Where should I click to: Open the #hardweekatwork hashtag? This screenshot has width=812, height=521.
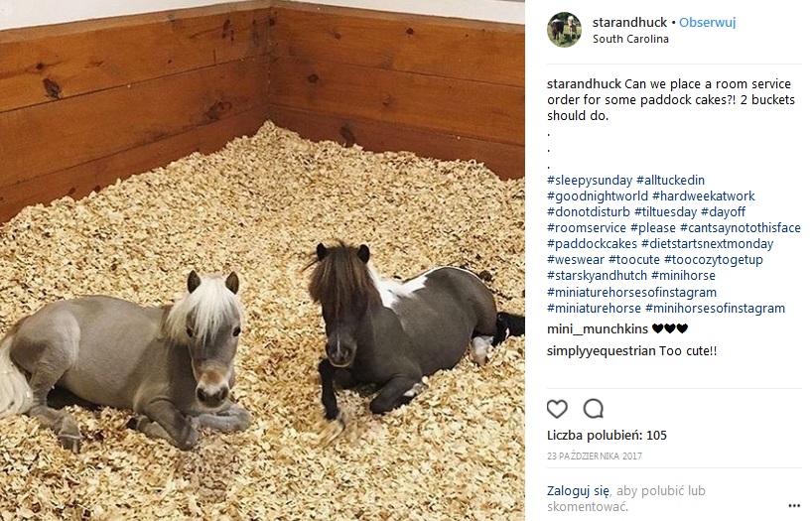[x=703, y=196]
